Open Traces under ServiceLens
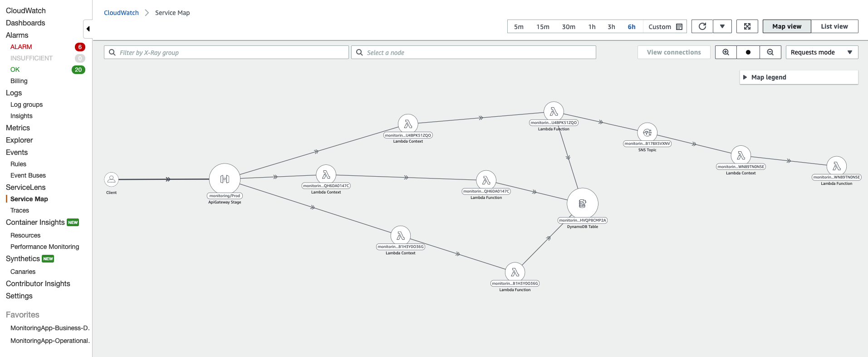The width and height of the screenshot is (868, 357). pyautogui.click(x=20, y=210)
